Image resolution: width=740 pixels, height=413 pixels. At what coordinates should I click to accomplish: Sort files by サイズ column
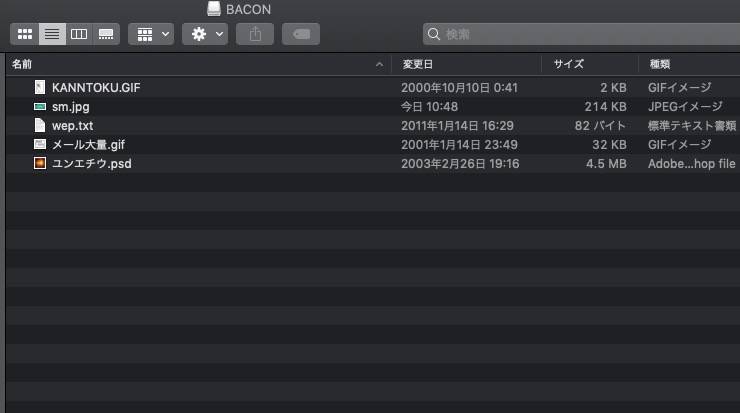tap(569, 64)
